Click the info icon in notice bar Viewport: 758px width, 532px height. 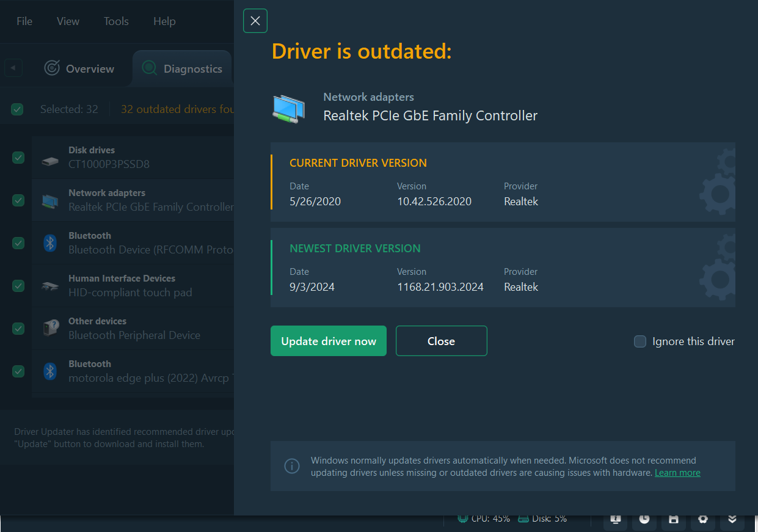click(292, 466)
